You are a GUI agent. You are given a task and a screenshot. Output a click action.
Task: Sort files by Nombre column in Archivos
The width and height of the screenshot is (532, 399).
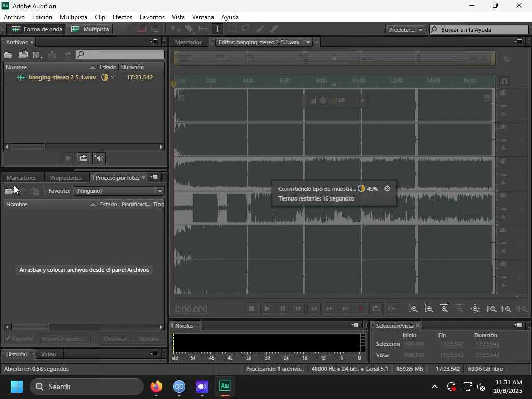[x=50, y=67]
